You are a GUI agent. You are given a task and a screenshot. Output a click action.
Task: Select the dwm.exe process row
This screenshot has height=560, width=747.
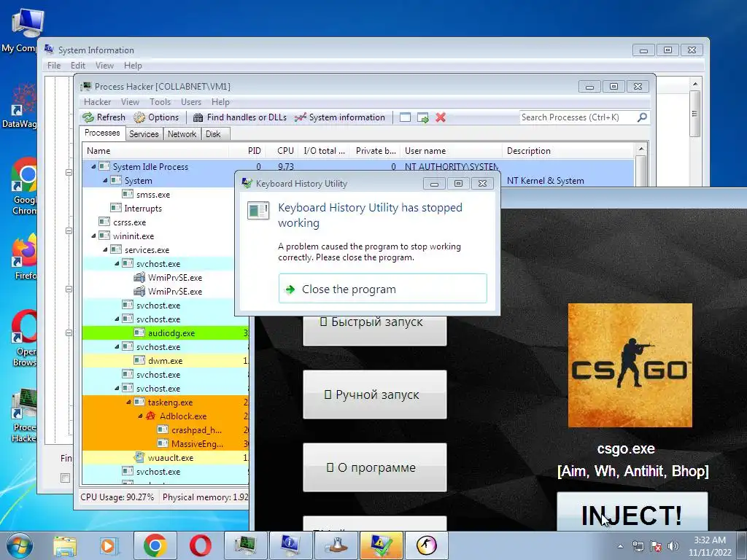(166, 360)
